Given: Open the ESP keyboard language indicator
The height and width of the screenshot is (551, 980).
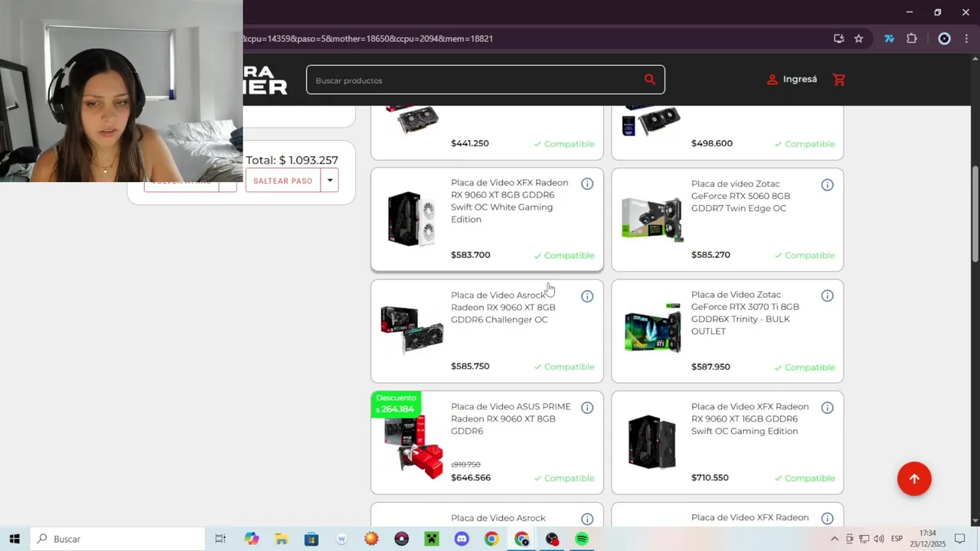Looking at the screenshot, I should point(897,539).
